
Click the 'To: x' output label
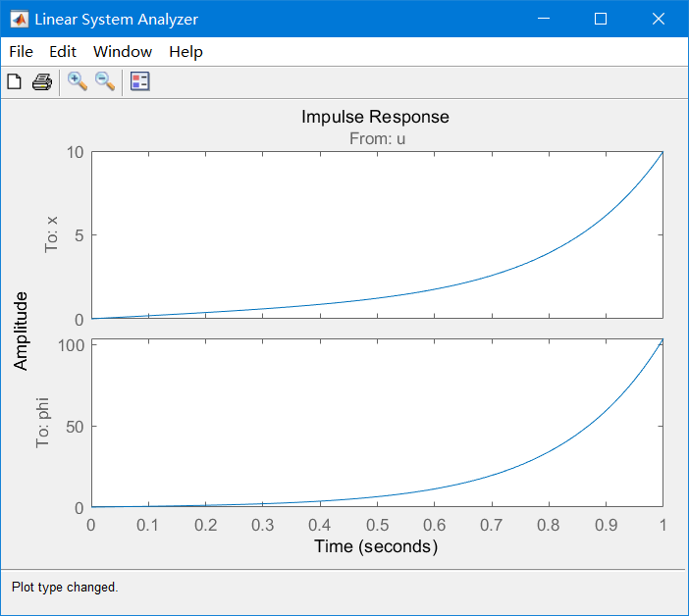tap(51, 234)
